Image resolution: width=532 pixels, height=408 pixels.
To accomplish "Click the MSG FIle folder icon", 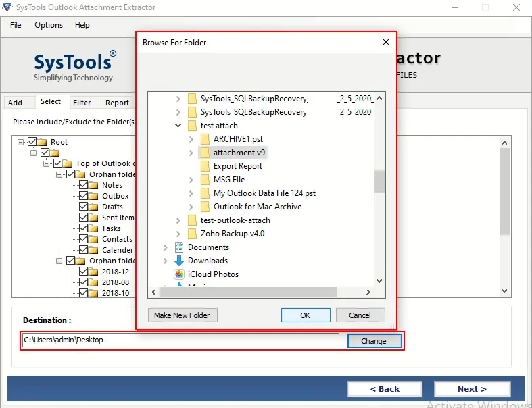I will click(205, 180).
